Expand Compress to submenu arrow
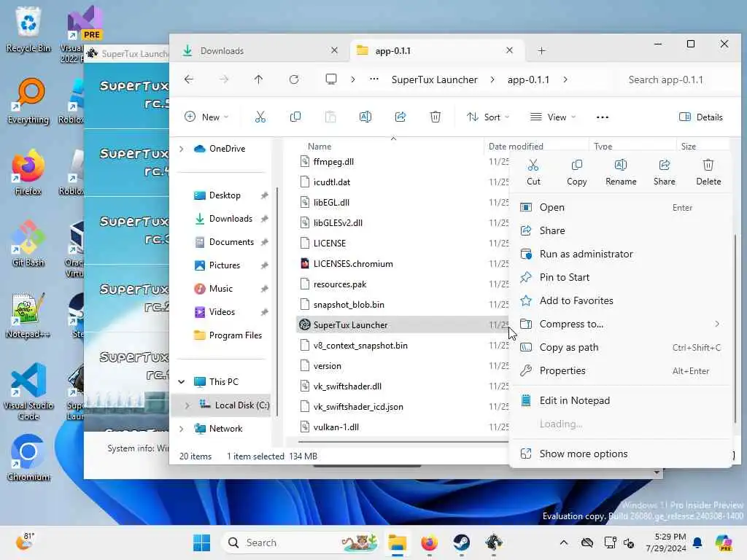 [717, 324]
